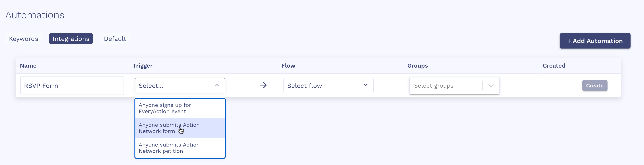Image resolution: width=644 pixels, height=165 pixels.
Task: Click the arrow icon between Trigger and Flow
Action: click(x=263, y=85)
